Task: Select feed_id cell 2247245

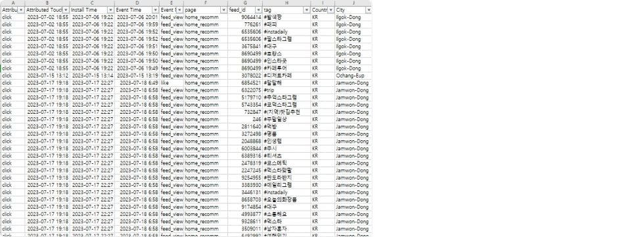Action: tap(245, 171)
